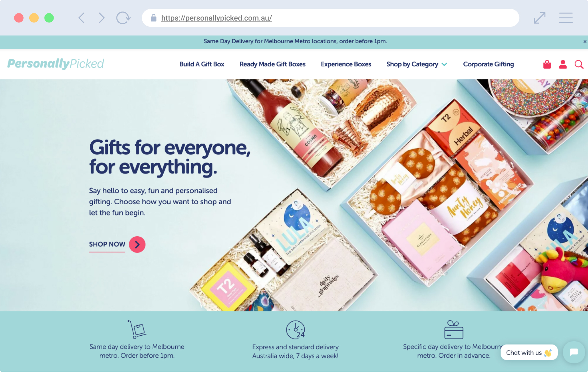Screen dimensions: 588x378
Task: Open Ready Made Gift Boxes menu item
Action: (x=273, y=64)
